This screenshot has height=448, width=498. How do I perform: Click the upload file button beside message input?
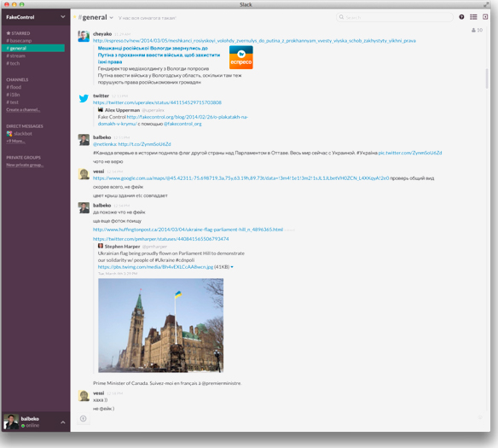(84, 418)
